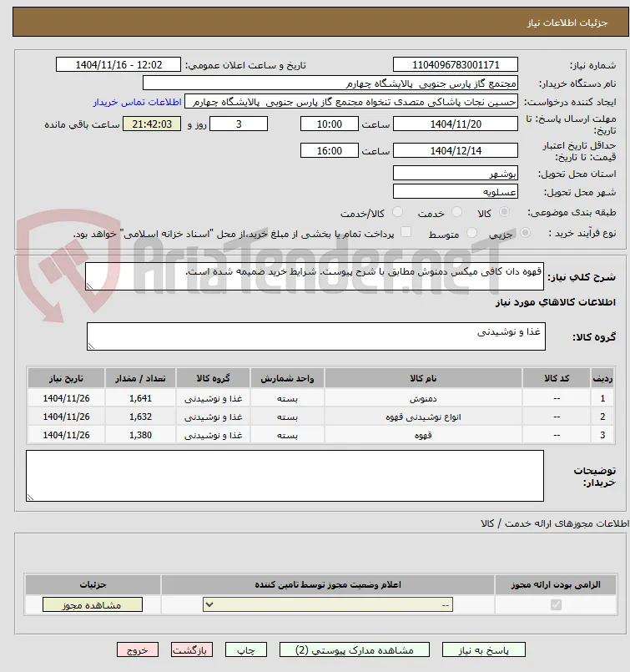Click the public announcement date field 1404/11/16
630x672 pixels.
118,65
